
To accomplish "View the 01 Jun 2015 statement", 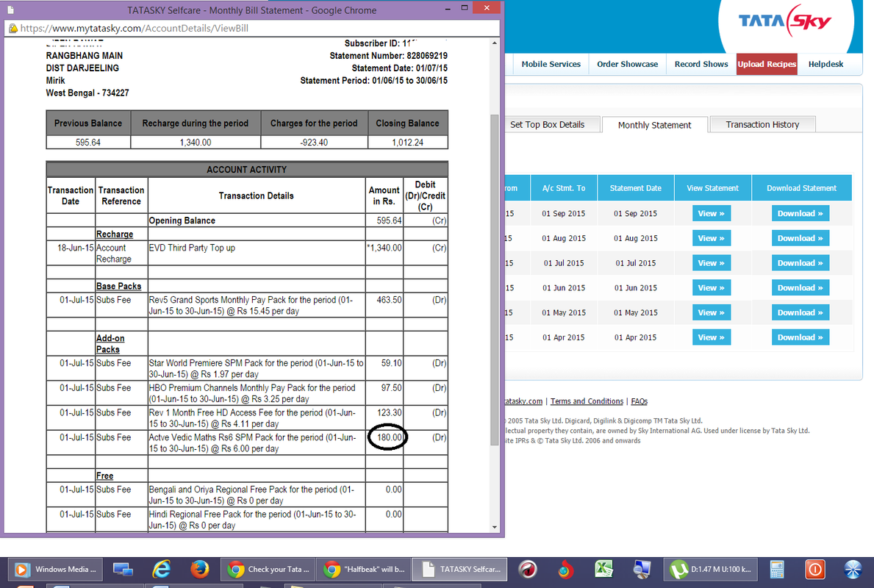I will click(x=712, y=287).
